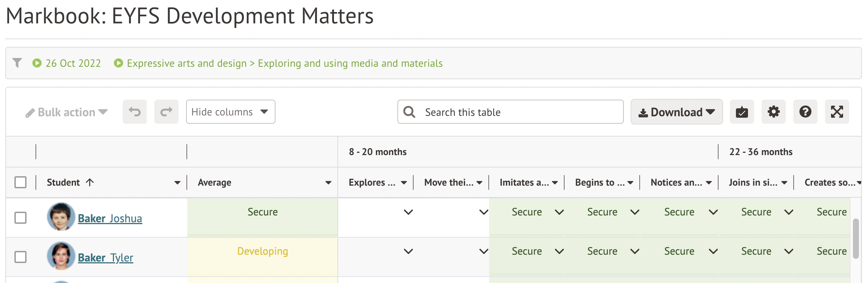Open settings with the gear icon
This screenshot has height=283, width=868.
coord(773,112)
